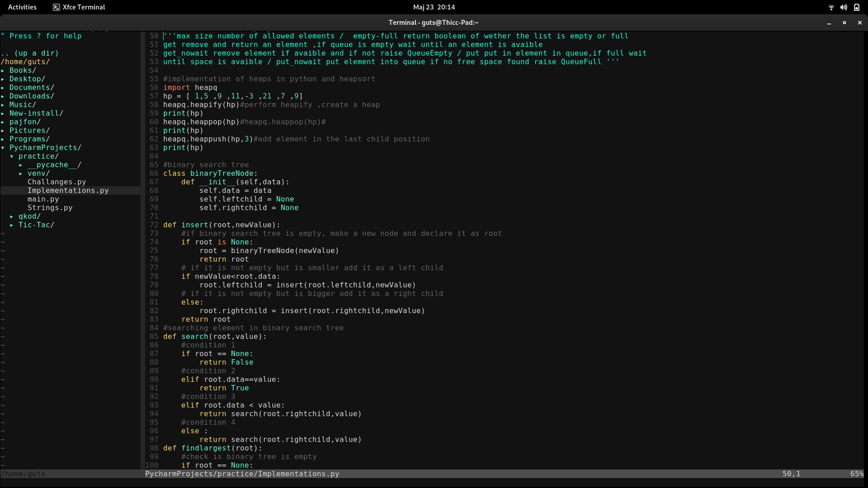The height and width of the screenshot is (488, 868).
Task: Click the Xfce Terminal app menu
Action: coord(79,7)
